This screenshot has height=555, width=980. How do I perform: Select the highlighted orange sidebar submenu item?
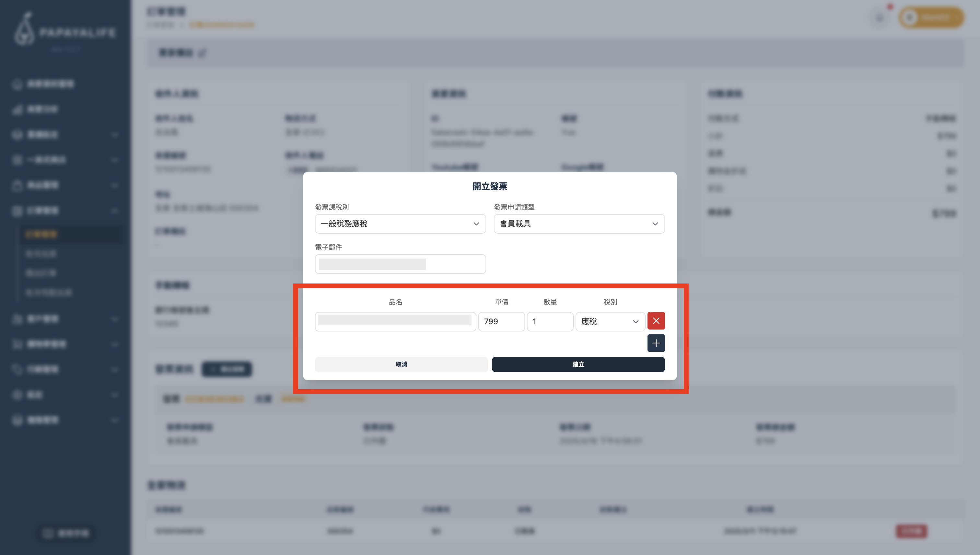pyautogui.click(x=41, y=234)
